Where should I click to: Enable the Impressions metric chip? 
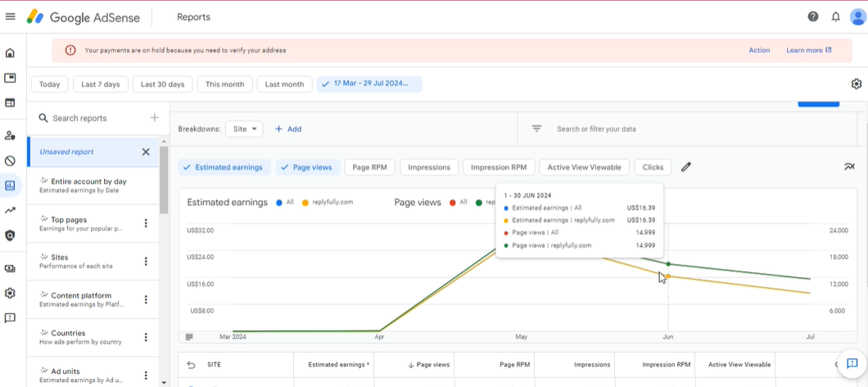coord(429,167)
